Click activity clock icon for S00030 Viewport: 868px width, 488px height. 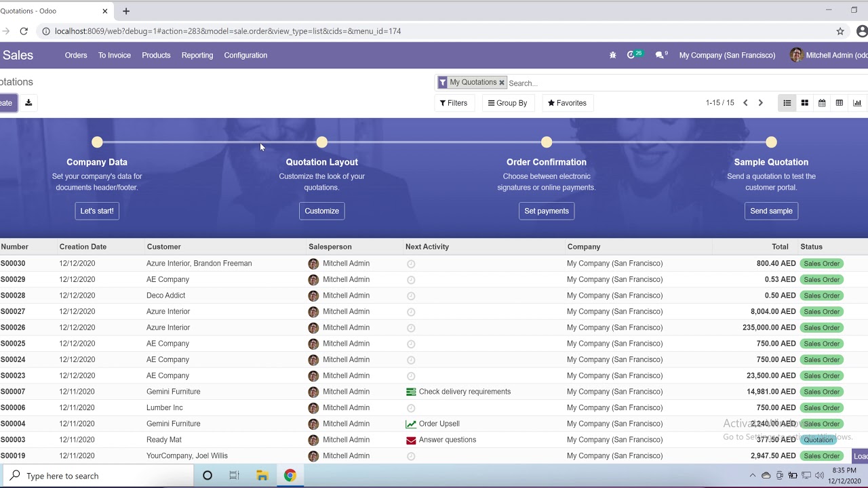pyautogui.click(x=411, y=264)
